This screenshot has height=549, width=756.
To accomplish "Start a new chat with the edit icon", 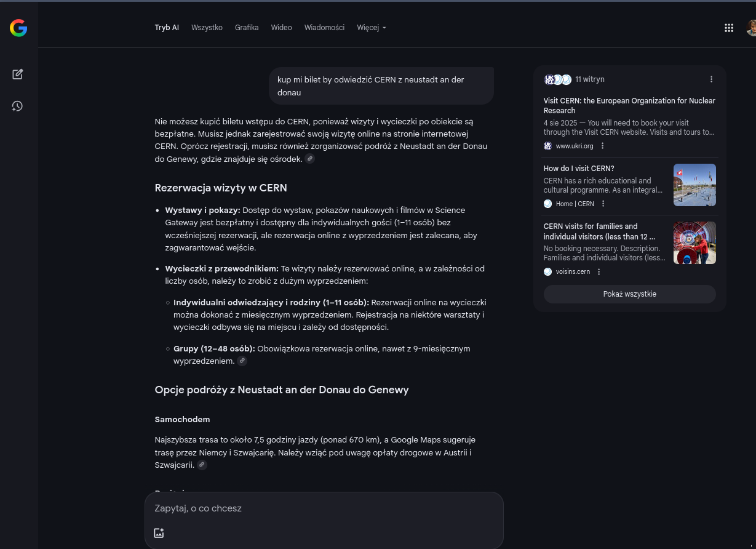I will point(18,74).
